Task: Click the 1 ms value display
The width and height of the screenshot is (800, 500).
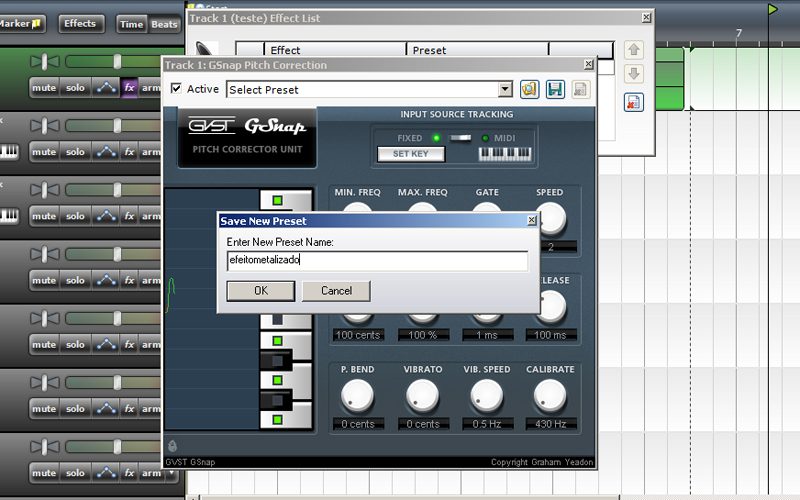Action: (x=487, y=335)
